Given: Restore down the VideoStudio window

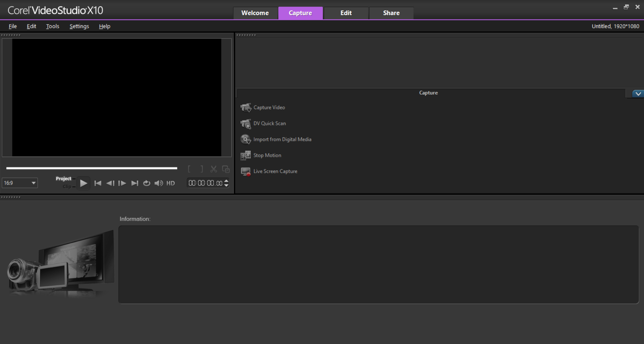Looking at the screenshot, I should point(626,7).
